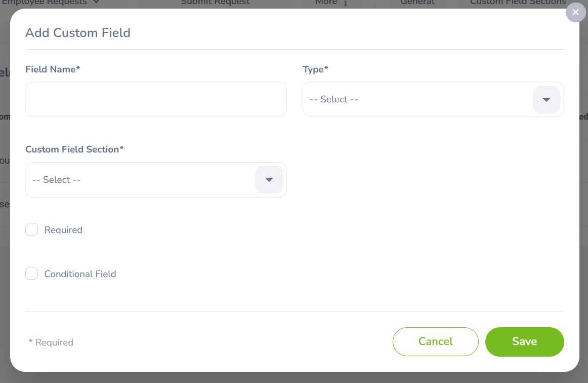Open the Custom Field Sections tab
The height and width of the screenshot is (383, 588).
[518, 3]
